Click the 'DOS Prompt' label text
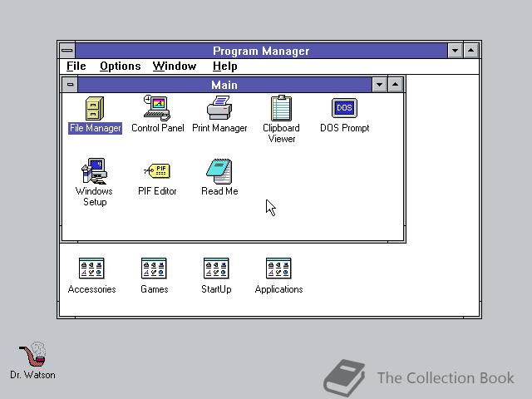Image resolution: width=532 pixels, height=399 pixels. [x=345, y=128]
